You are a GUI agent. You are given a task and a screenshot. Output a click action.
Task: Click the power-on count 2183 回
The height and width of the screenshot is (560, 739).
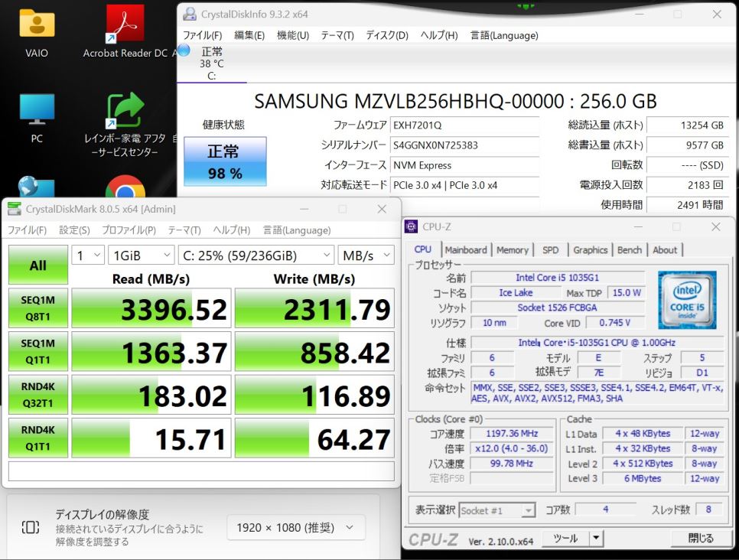687,185
